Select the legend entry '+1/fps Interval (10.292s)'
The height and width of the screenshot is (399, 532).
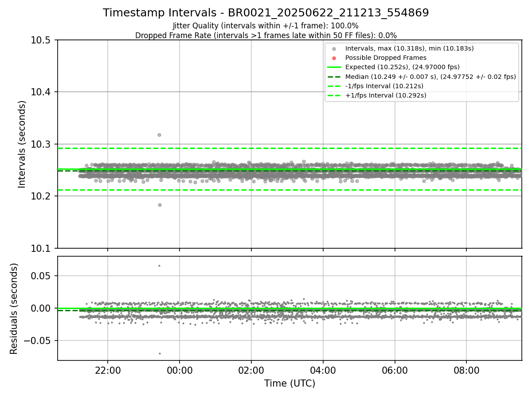tap(386, 95)
